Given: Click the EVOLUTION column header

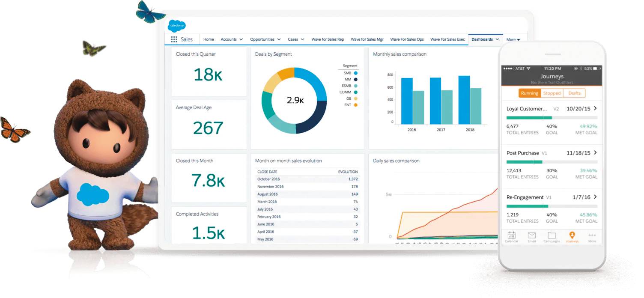Looking at the screenshot, I should coord(348,172).
